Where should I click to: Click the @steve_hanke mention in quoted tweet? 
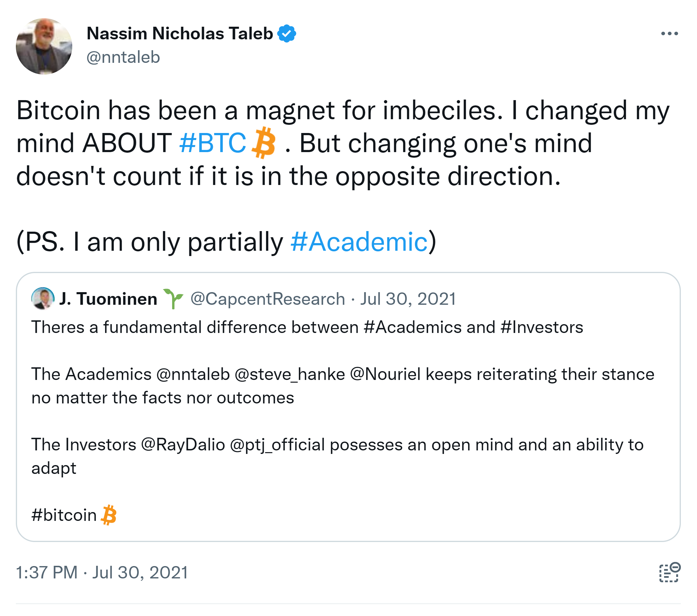click(290, 374)
